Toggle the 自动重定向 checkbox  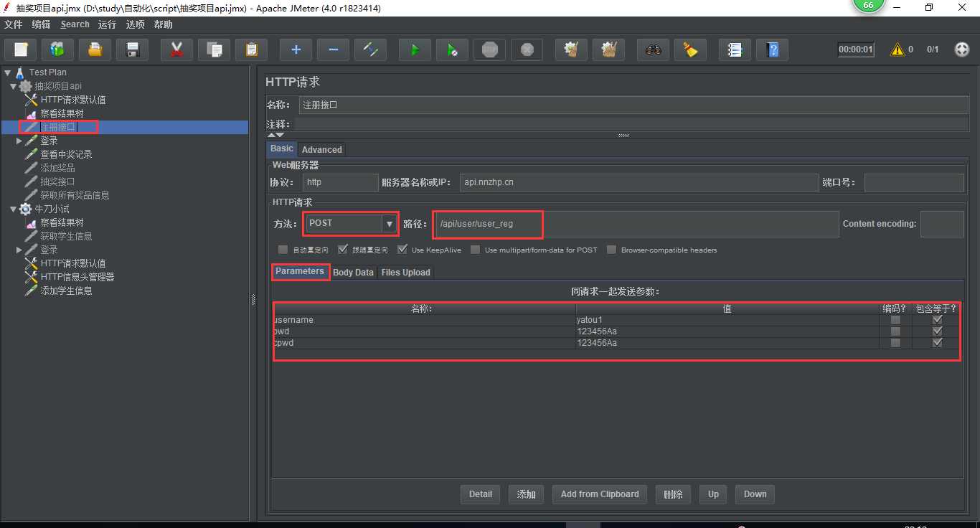(x=283, y=250)
